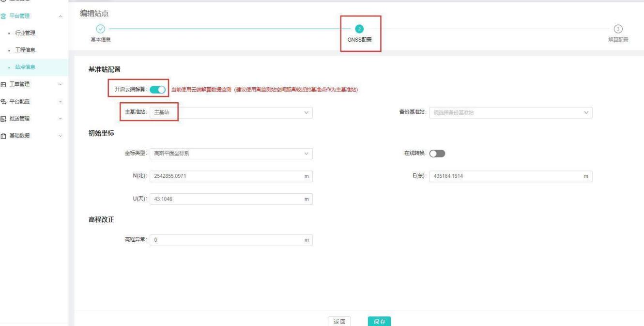Enable the 在线转换 switch

(437, 154)
